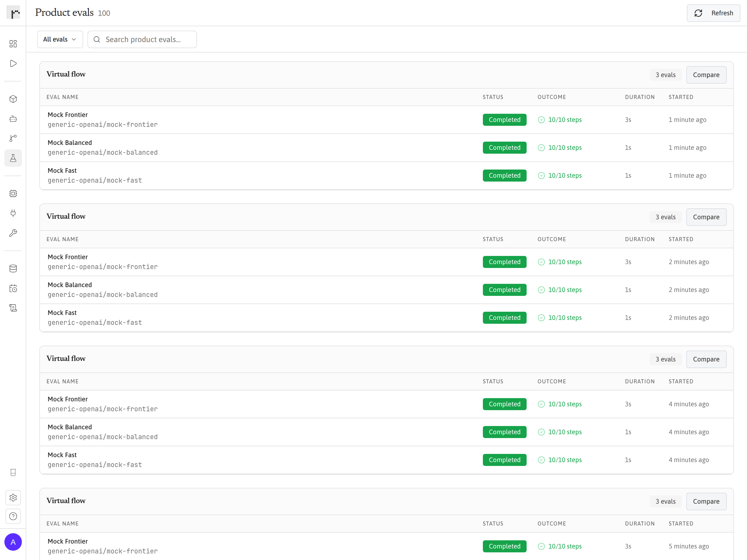Open the help question mark icon

coord(13,516)
